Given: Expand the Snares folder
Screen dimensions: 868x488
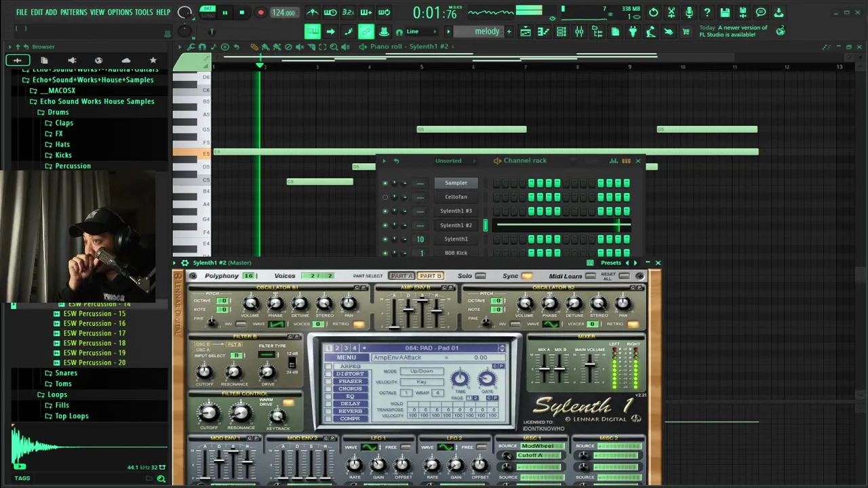Looking at the screenshot, I should 66,373.
